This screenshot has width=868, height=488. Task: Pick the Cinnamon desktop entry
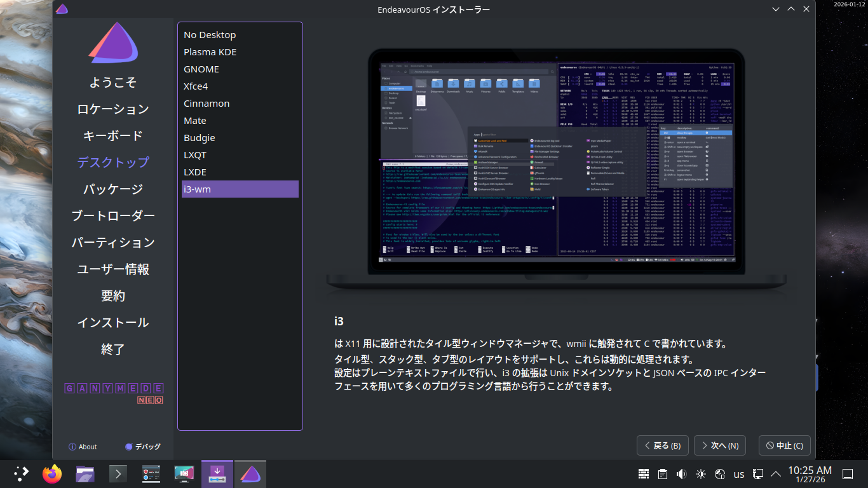[x=207, y=104]
